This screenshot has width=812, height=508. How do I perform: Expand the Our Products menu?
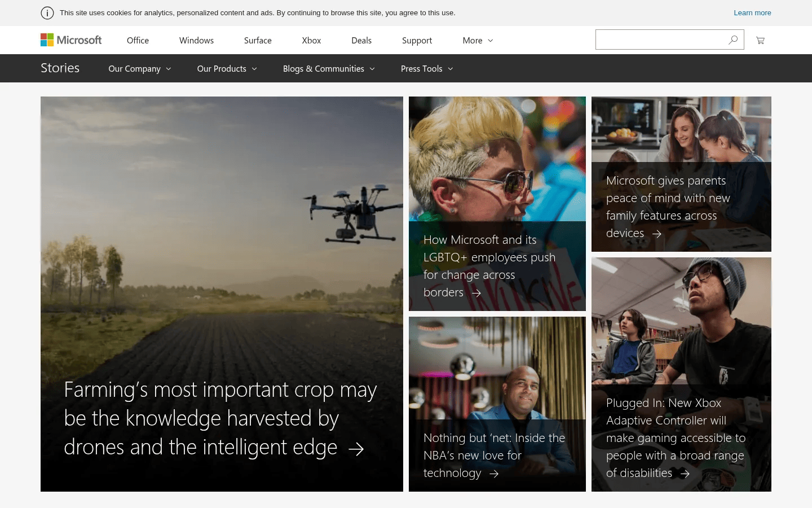click(227, 69)
